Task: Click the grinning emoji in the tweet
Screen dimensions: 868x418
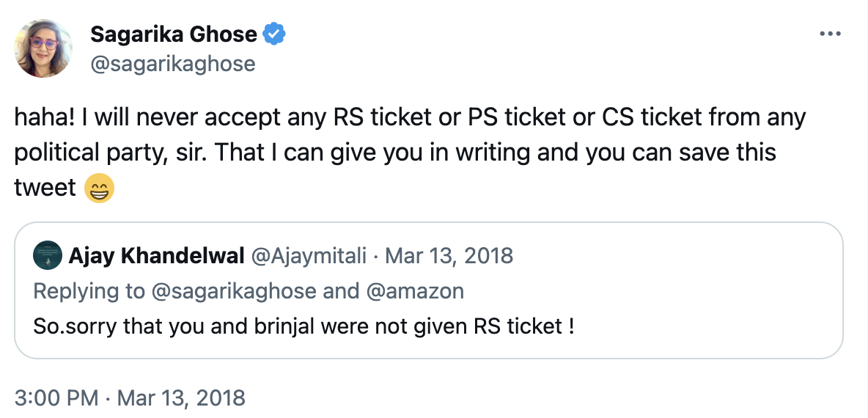Action: click(x=99, y=188)
